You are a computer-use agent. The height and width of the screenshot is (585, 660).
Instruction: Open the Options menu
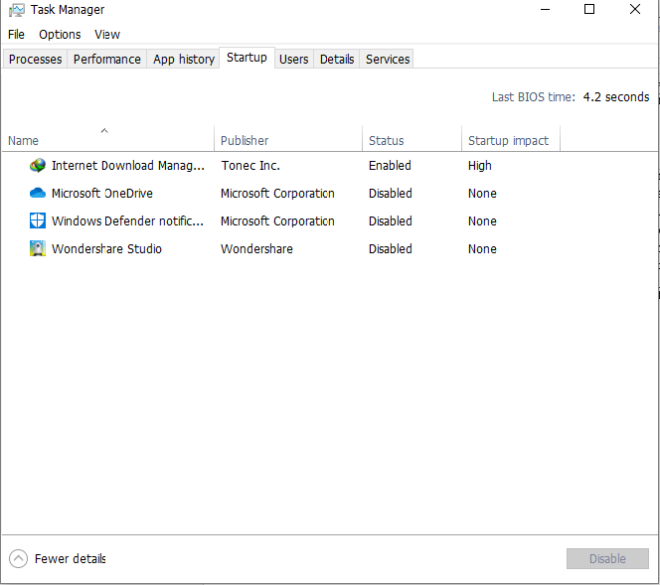point(60,35)
